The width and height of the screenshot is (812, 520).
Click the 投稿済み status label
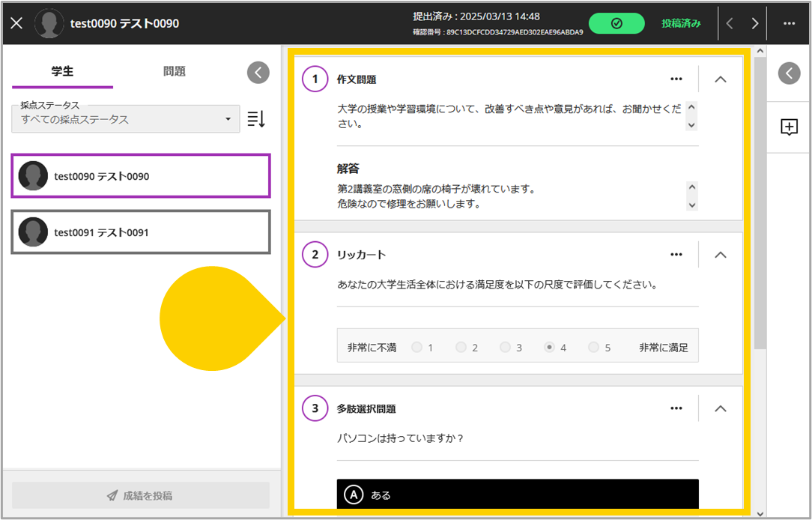click(x=681, y=23)
